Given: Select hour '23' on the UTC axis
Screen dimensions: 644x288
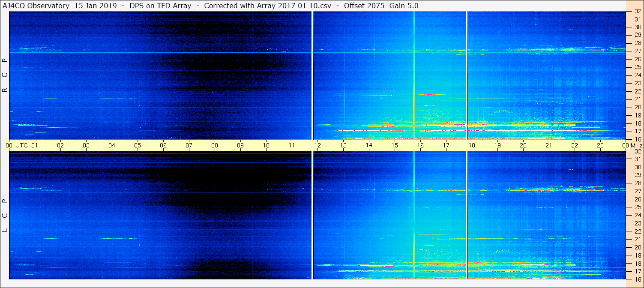Looking at the screenshot, I should 600,145.
